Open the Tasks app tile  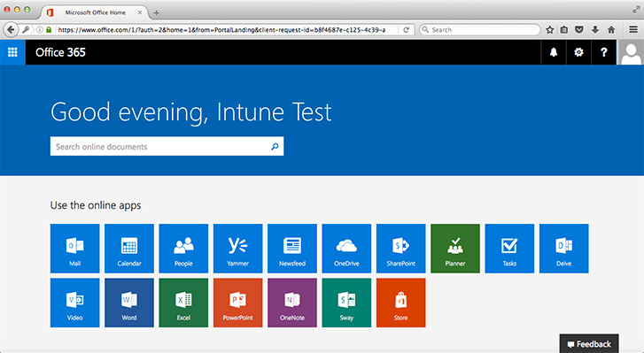coord(509,249)
